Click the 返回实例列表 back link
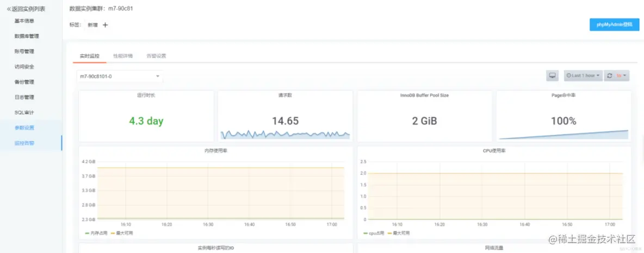Image resolution: width=644 pixels, height=253 pixels. tap(26, 9)
